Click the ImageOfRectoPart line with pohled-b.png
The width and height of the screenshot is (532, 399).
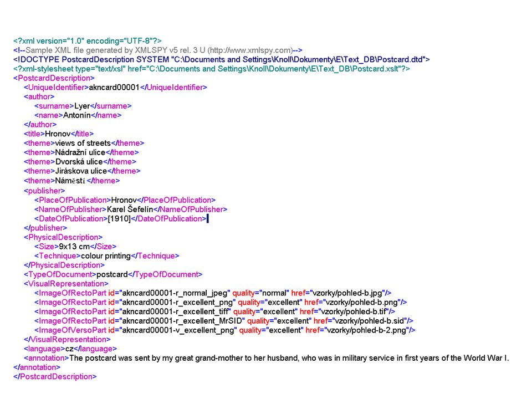point(221,303)
